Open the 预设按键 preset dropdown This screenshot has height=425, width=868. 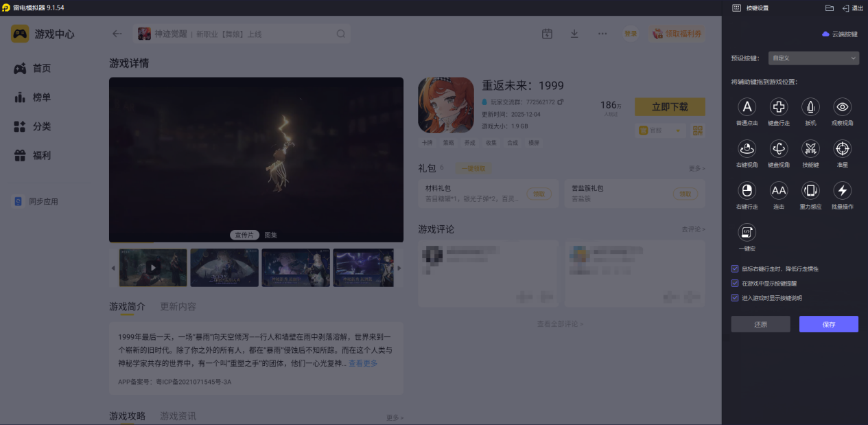coord(812,58)
